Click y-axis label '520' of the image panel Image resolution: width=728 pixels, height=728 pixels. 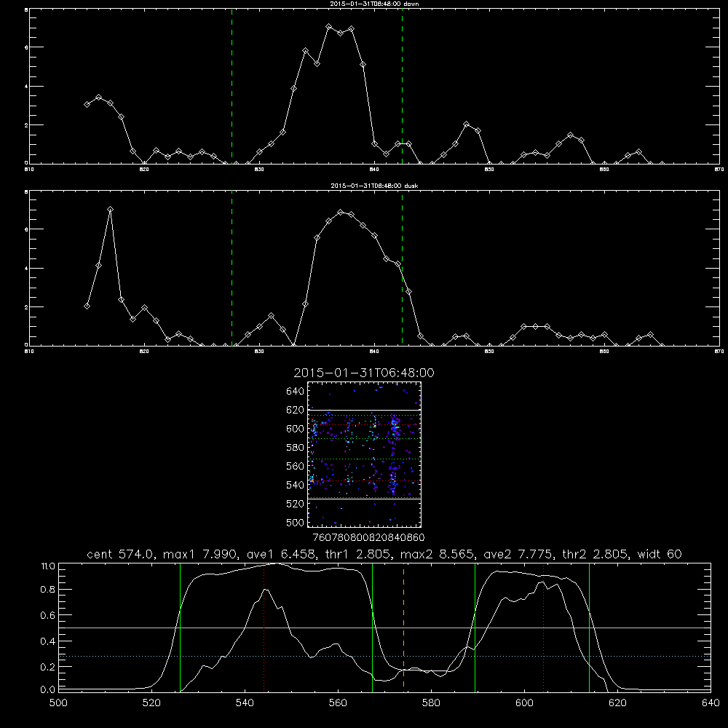(x=296, y=504)
